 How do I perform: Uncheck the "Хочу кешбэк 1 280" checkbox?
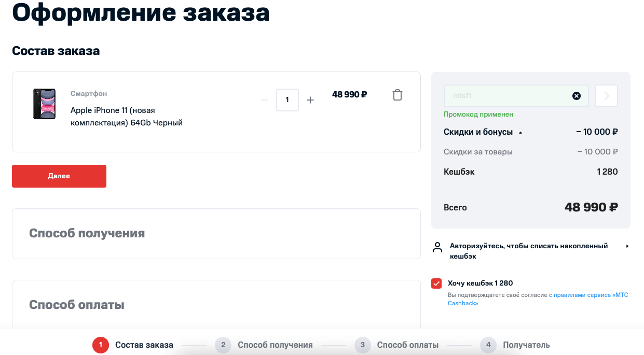[436, 283]
